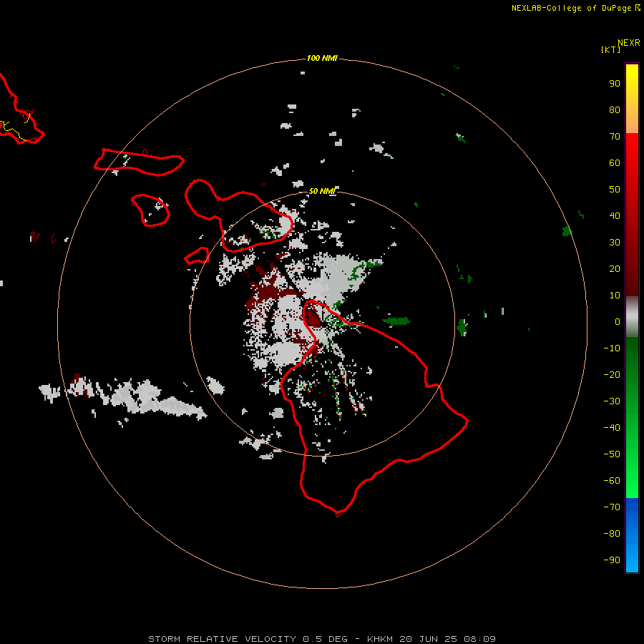Click the positive 60 scale label

[615, 162]
